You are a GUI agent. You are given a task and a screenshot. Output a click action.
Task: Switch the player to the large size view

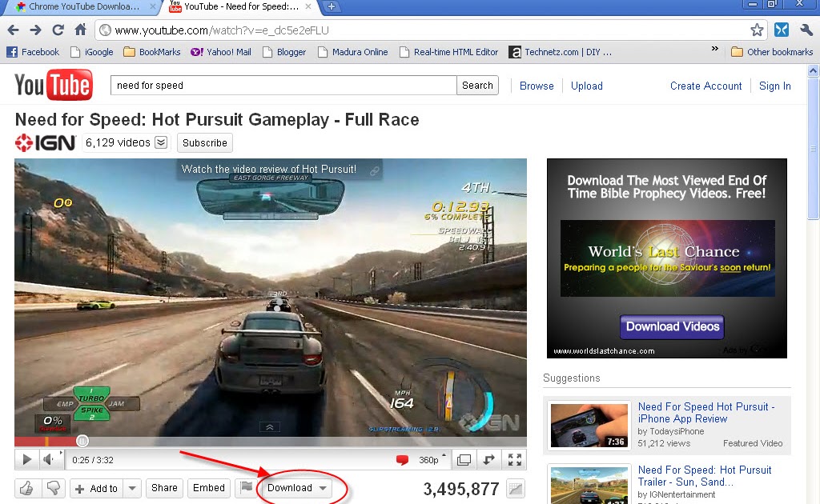pos(464,460)
